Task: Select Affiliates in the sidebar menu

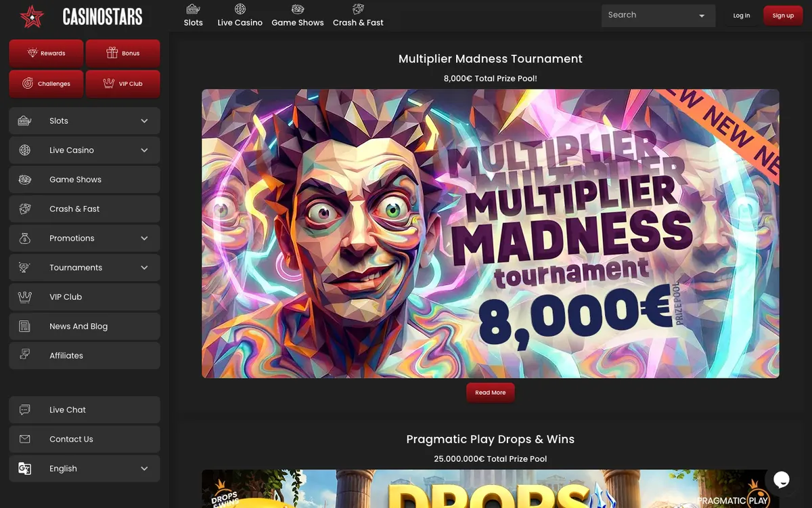Action: click(85, 355)
